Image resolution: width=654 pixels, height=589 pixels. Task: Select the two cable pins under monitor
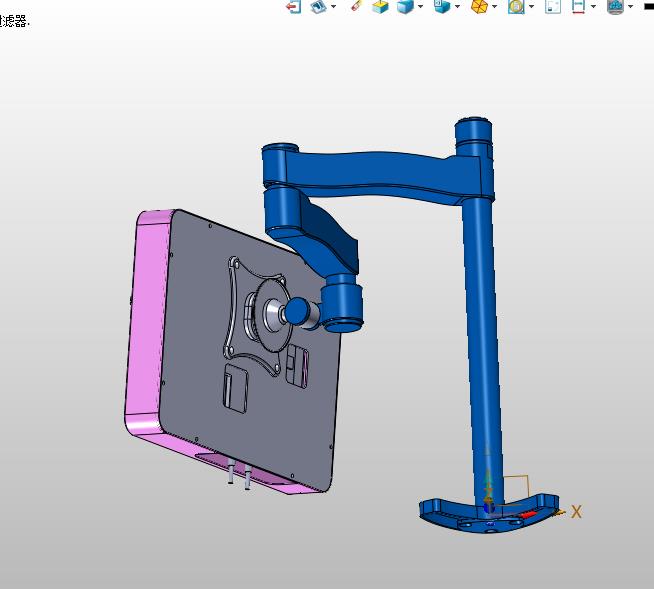click(239, 473)
